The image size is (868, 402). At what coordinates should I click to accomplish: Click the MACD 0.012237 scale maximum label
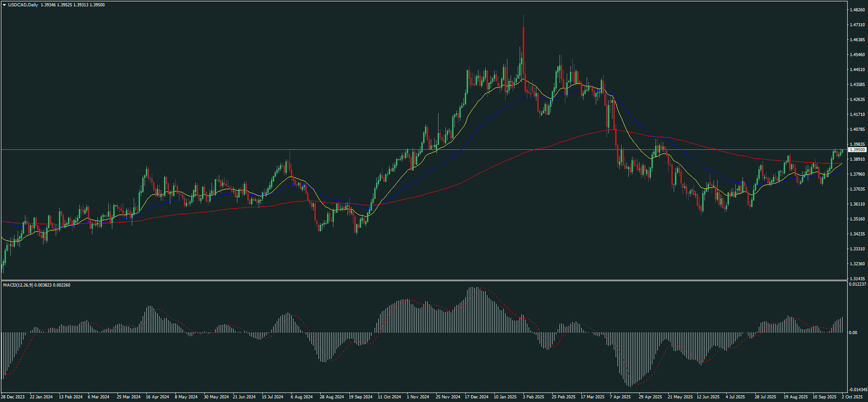(x=858, y=284)
